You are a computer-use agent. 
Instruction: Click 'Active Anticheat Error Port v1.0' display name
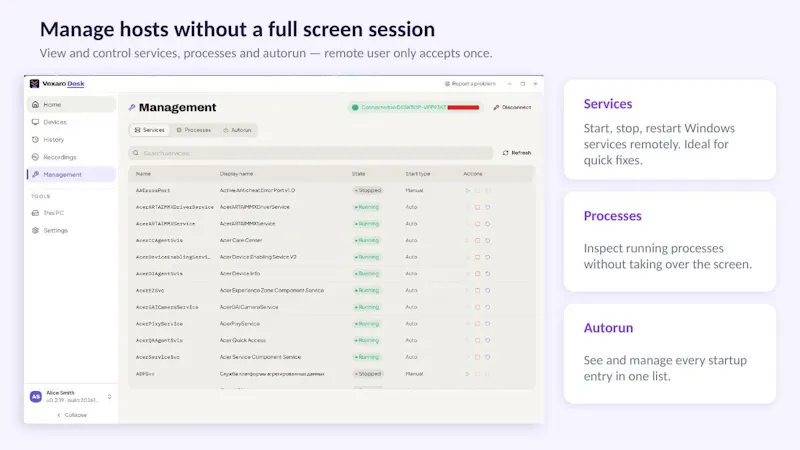tap(257, 190)
